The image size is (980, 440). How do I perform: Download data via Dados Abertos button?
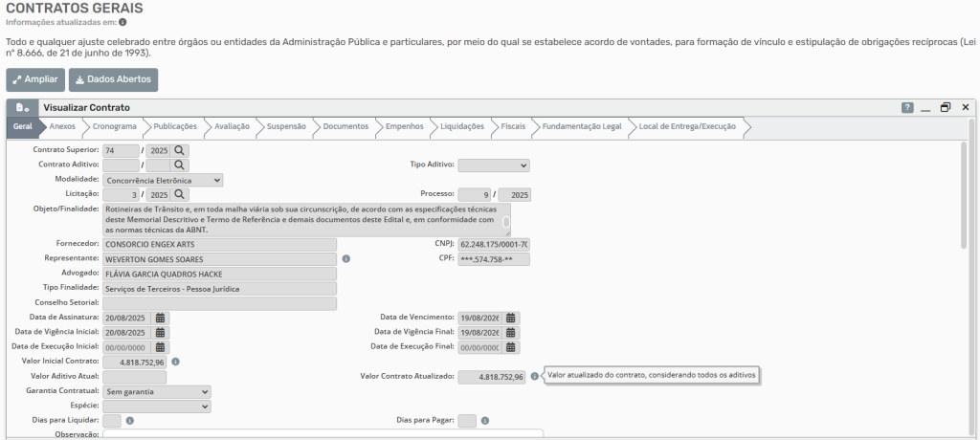tap(113, 80)
